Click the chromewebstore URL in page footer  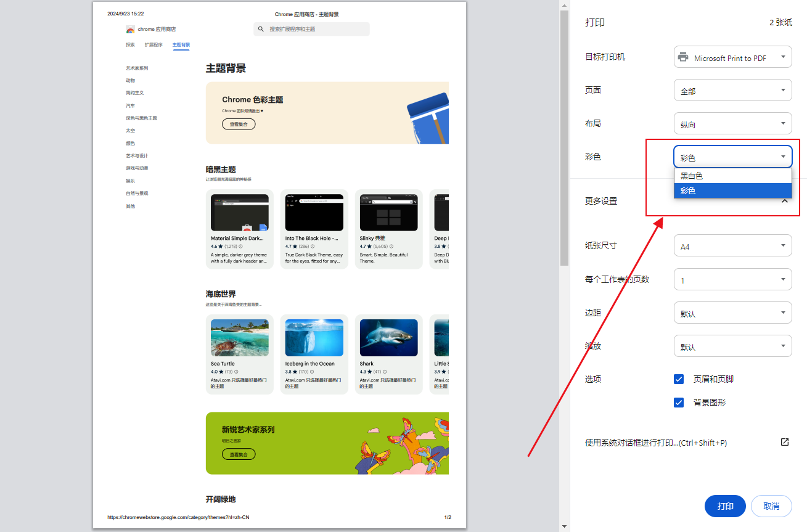(178, 517)
